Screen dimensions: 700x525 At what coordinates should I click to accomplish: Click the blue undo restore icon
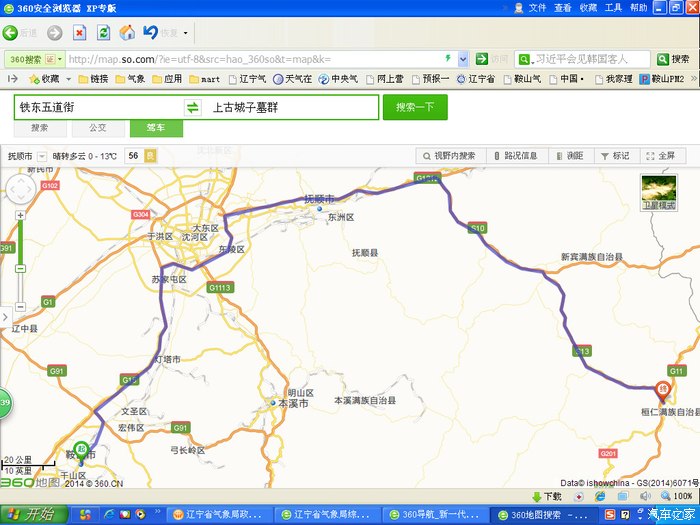150,32
